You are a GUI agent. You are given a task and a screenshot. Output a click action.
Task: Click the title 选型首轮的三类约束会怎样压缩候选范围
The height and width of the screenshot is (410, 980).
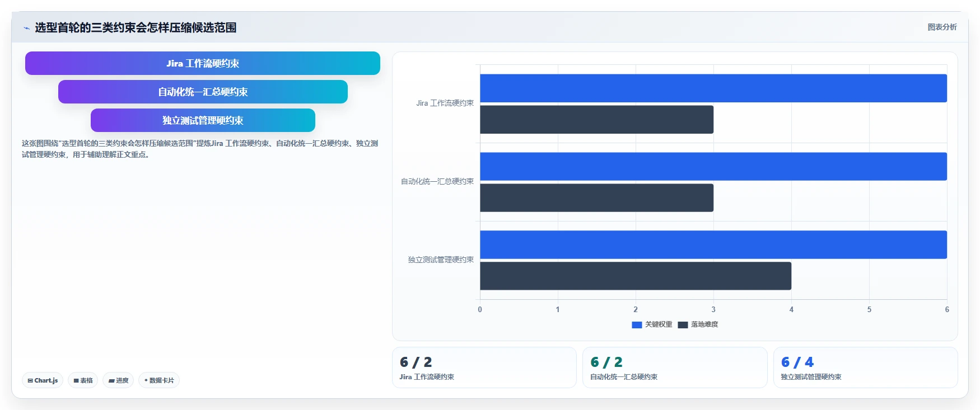point(136,27)
